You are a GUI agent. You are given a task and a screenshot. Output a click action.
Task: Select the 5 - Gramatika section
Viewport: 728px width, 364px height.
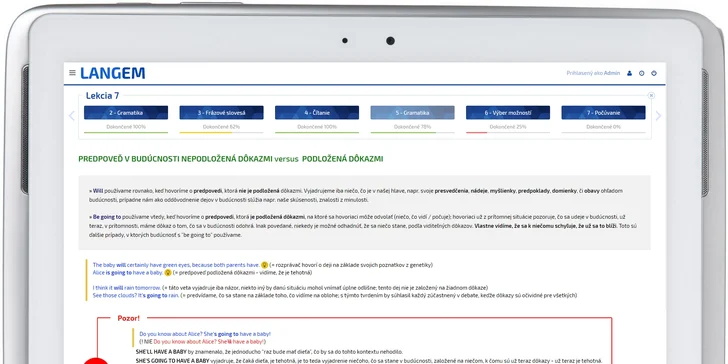point(412,112)
